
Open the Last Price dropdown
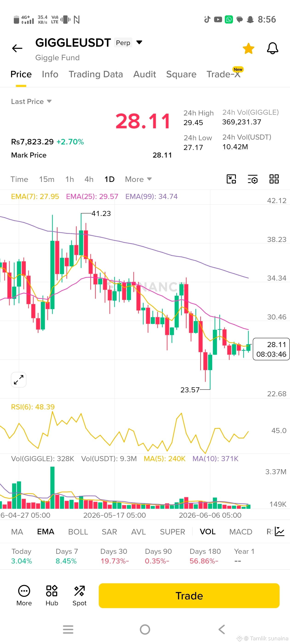coord(31,101)
